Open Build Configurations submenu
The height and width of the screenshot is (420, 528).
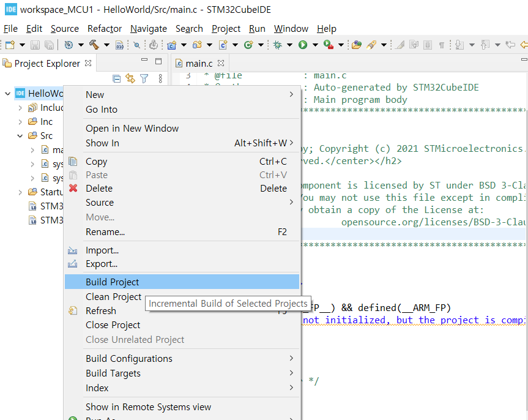[182, 359]
